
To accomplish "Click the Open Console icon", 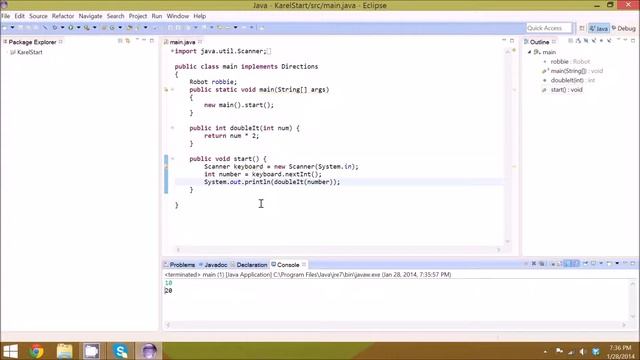I will pyautogui.click(x=609, y=264).
